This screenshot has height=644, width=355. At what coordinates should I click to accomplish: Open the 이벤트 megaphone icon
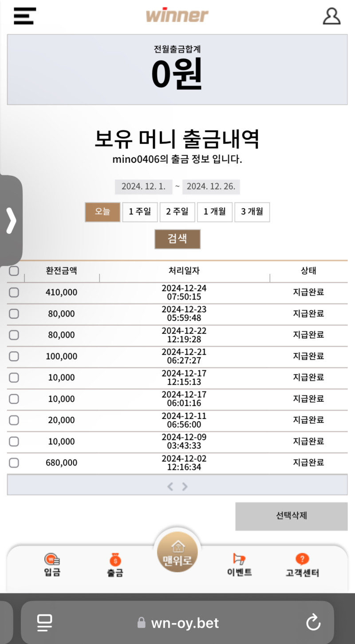(x=239, y=559)
